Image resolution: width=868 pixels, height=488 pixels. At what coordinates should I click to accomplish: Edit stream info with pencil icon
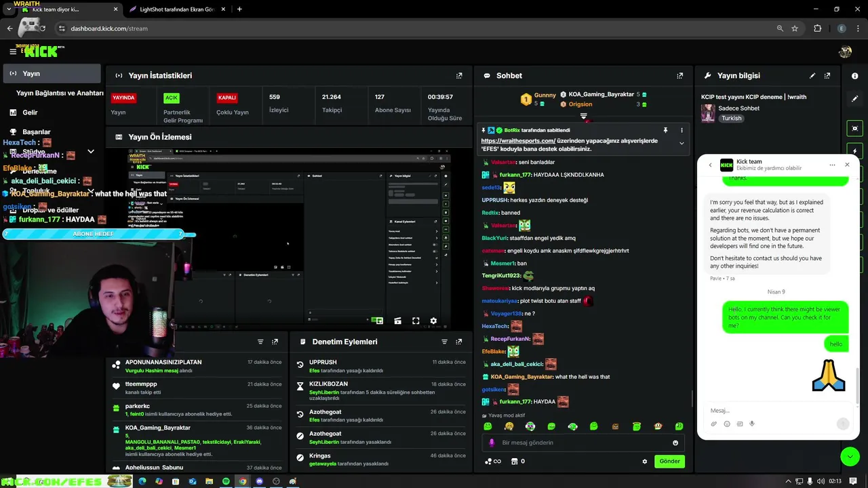click(x=812, y=76)
